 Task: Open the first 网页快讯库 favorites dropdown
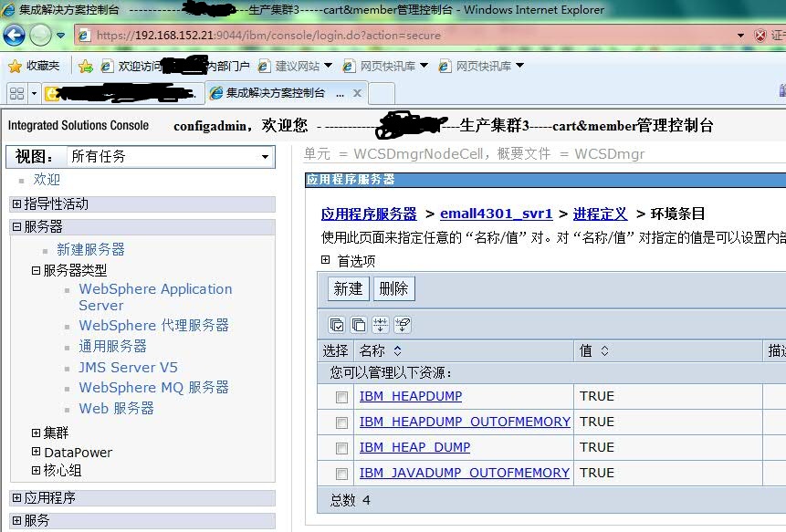(385, 66)
